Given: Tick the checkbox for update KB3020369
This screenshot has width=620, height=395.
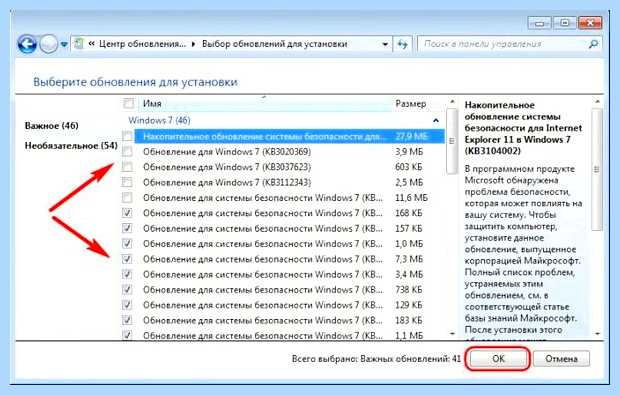Looking at the screenshot, I should tap(127, 151).
